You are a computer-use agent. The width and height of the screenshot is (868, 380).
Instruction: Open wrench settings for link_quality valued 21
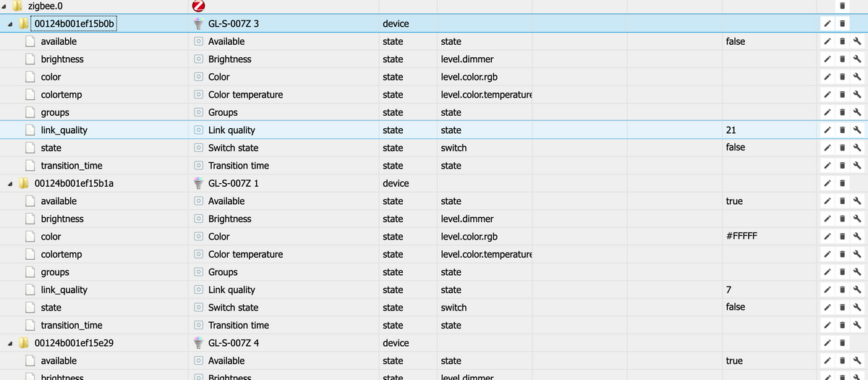tap(856, 130)
